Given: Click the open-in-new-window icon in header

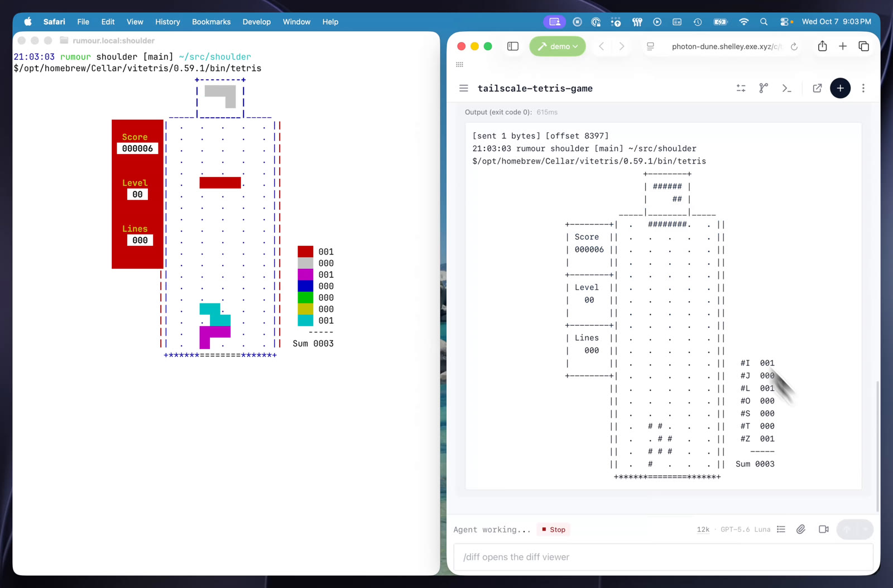Looking at the screenshot, I should [817, 88].
